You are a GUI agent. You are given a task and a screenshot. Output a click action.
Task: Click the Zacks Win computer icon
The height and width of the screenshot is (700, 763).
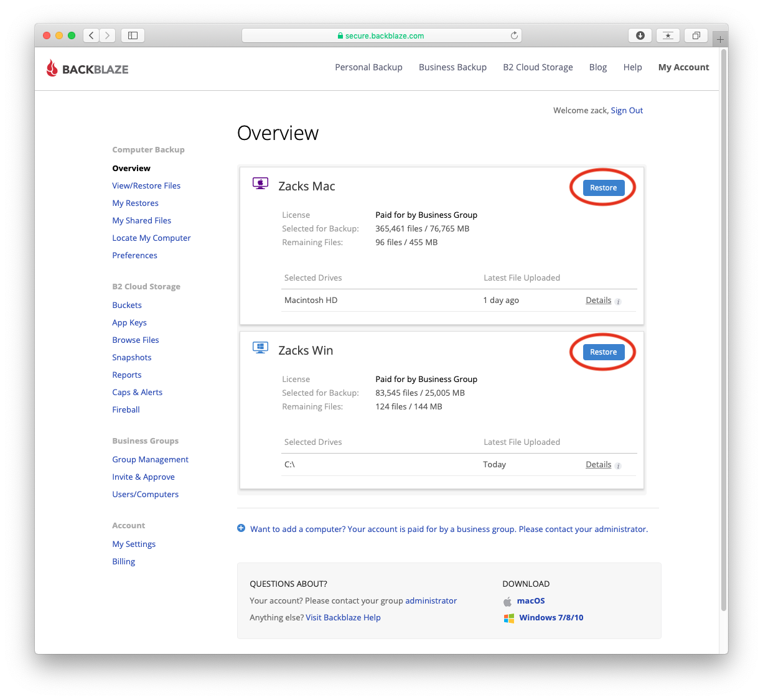260,348
